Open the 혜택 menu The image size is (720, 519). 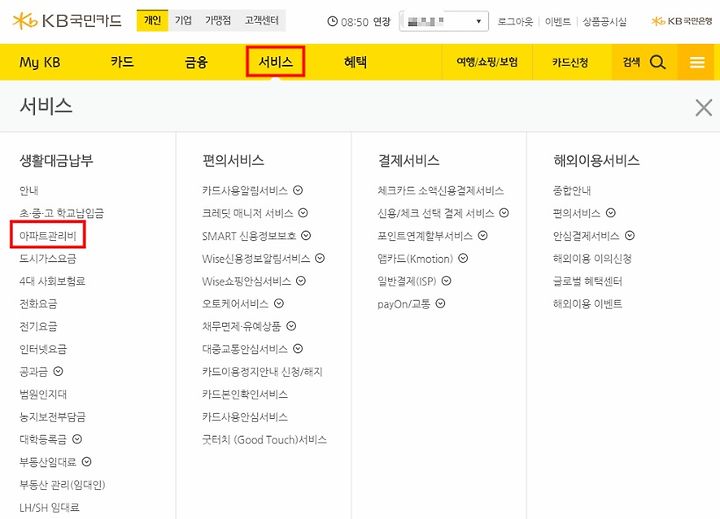click(x=355, y=62)
